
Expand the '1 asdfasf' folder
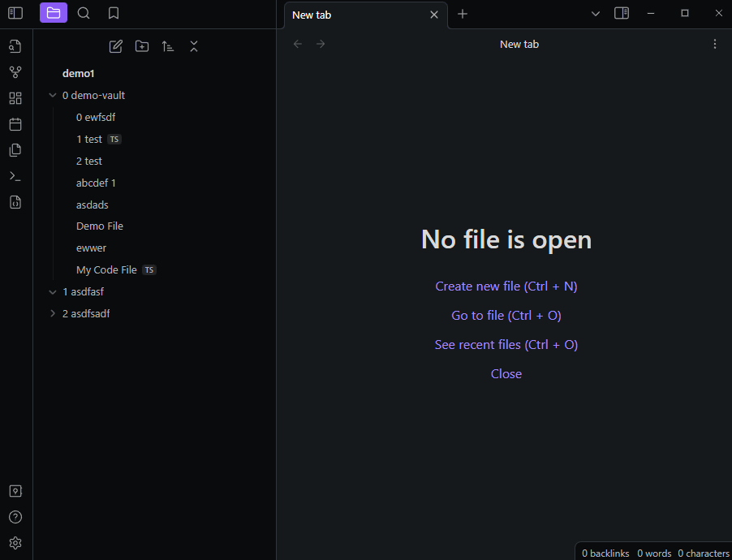[52, 291]
